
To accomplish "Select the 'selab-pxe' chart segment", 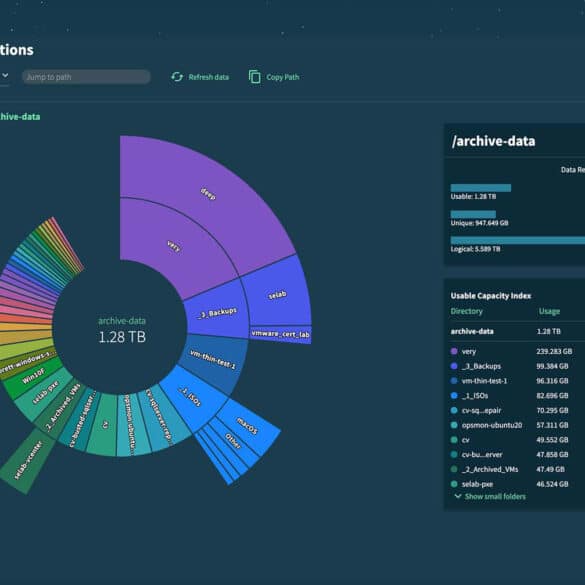I will point(45,393).
